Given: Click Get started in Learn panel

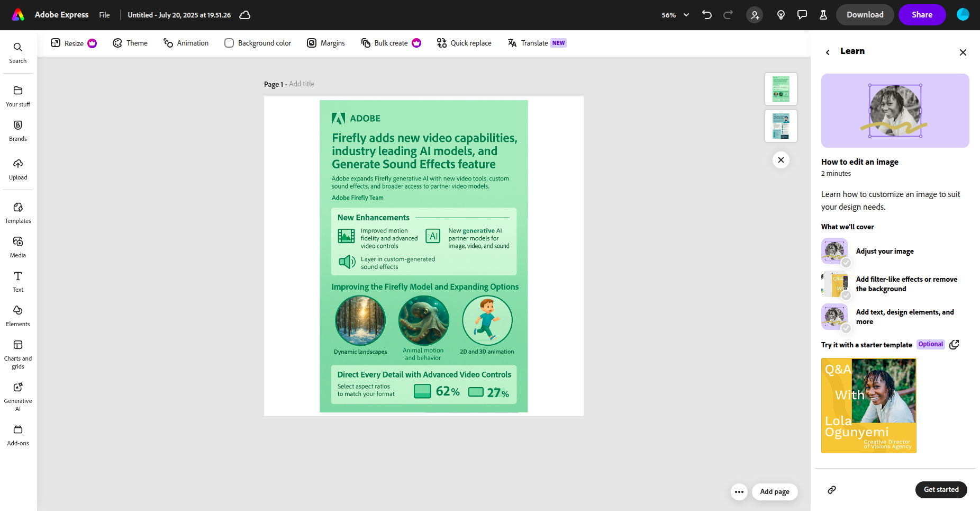Looking at the screenshot, I should 941,490.
